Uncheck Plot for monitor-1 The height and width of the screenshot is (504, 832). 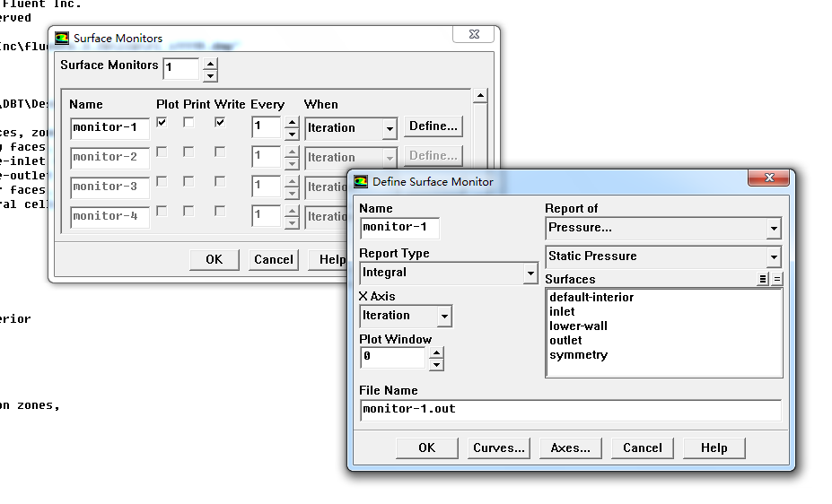(162, 123)
